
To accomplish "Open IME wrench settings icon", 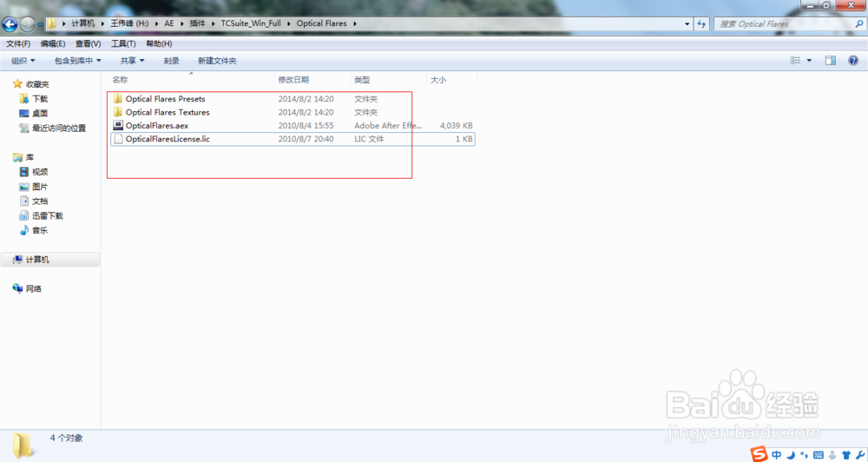I will click(x=859, y=455).
